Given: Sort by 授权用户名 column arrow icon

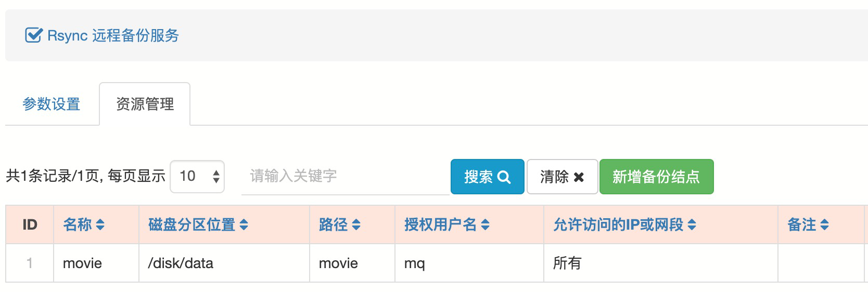Looking at the screenshot, I should [485, 224].
